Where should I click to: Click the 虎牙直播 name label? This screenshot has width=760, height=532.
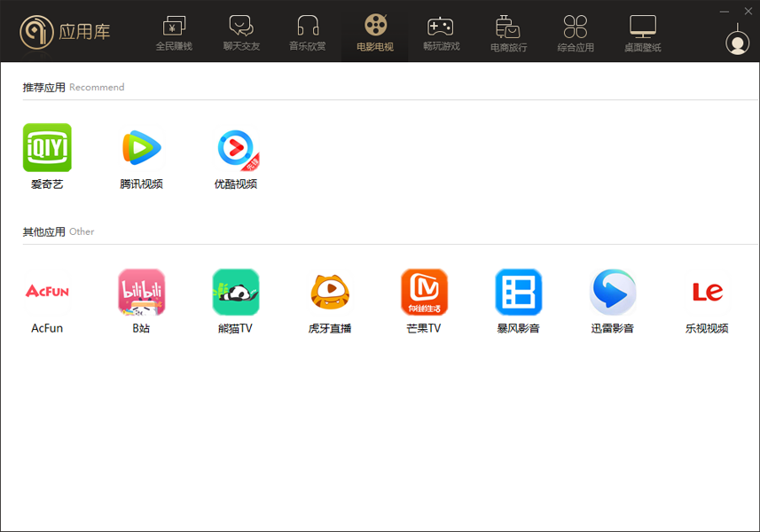[x=330, y=328]
